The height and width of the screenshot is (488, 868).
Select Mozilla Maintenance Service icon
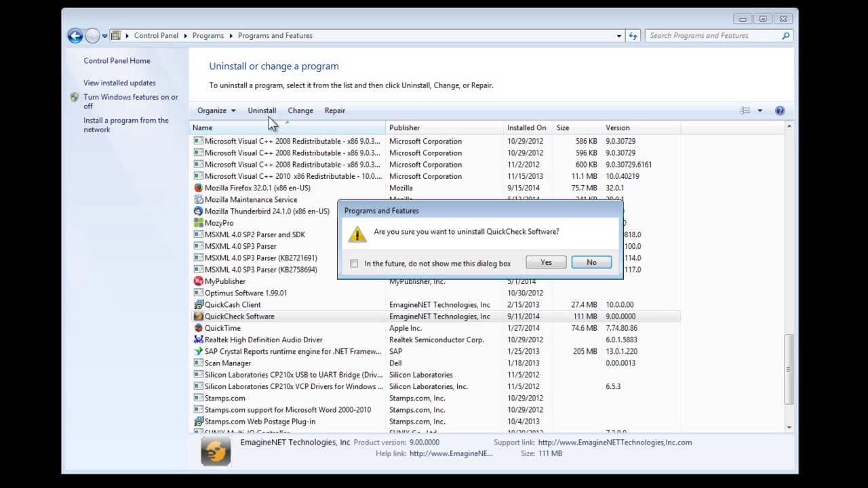[199, 199]
